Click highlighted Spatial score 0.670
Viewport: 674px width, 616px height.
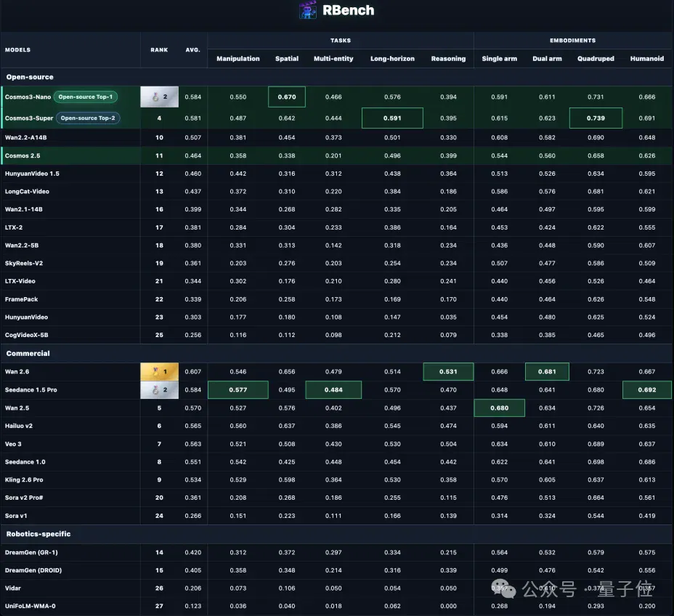[x=287, y=97]
